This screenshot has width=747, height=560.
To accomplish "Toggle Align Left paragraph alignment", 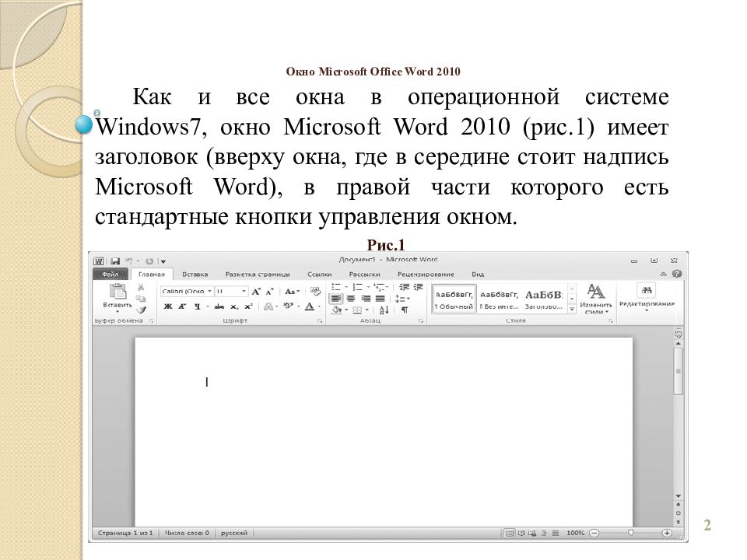I will (336, 299).
